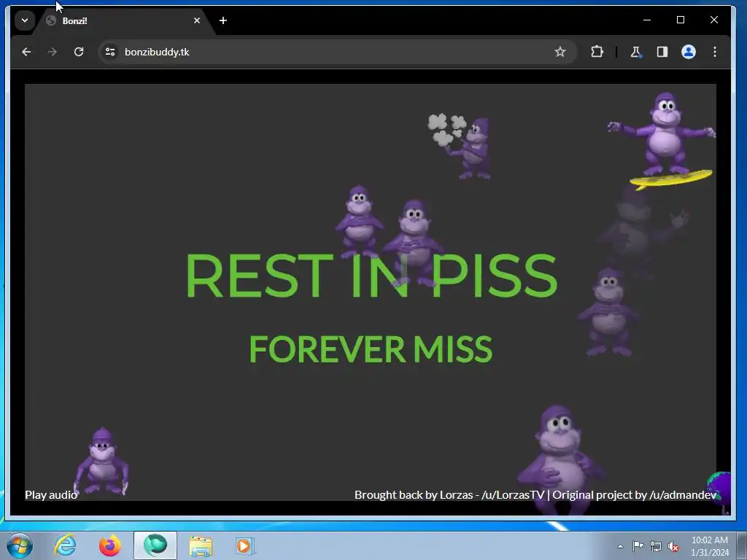The image size is (747, 560).
Task: Open Windows Explorer folder icon in taskbar
Action: click(201, 545)
